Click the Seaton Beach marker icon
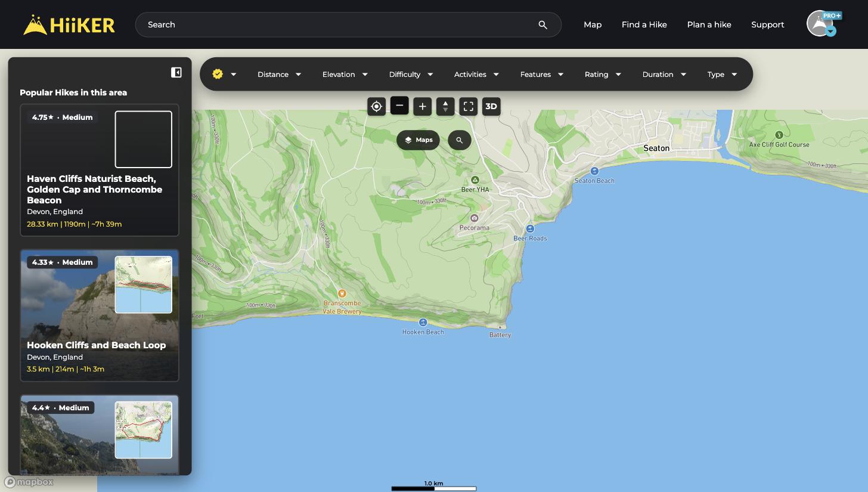This screenshot has width=868, height=492. coord(594,171)
